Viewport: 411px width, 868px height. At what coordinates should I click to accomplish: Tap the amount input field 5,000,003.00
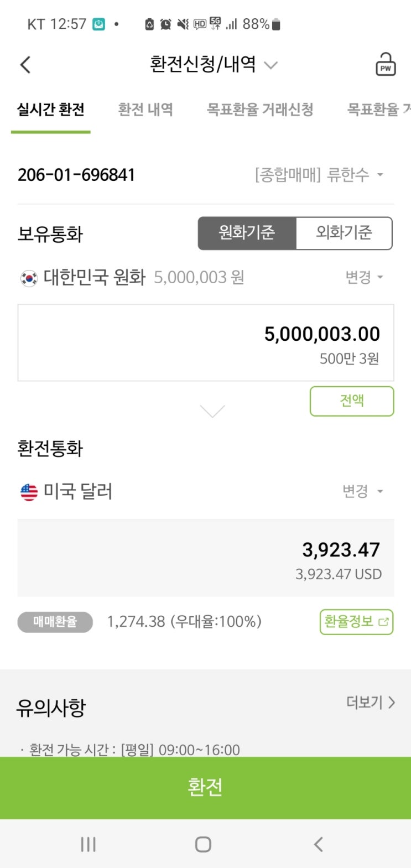click(206, 342)
